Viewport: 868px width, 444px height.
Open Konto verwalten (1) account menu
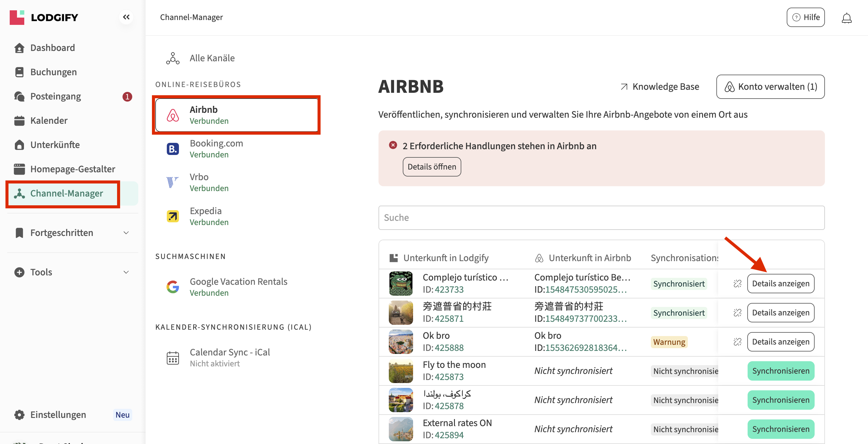click(770, 87)
